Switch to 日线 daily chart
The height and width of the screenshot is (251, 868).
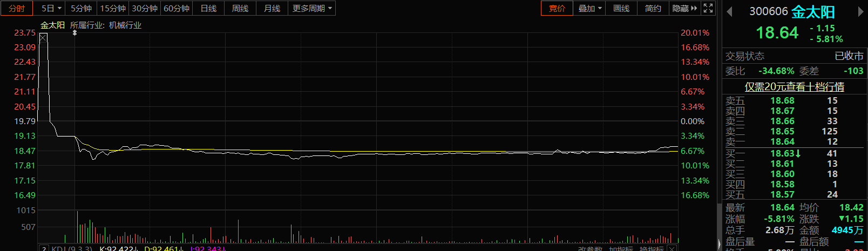[208, 8]
